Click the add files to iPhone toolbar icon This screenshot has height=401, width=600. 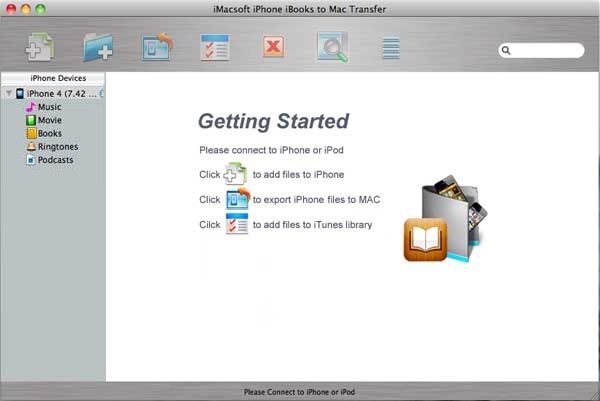coord(40,47)
